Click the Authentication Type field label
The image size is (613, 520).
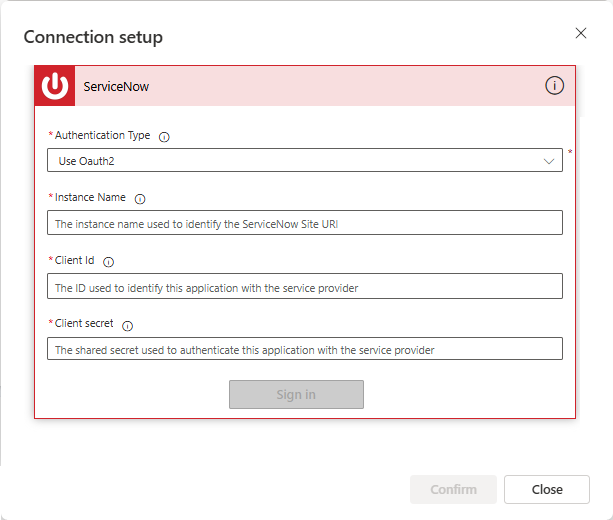point(103,135)
